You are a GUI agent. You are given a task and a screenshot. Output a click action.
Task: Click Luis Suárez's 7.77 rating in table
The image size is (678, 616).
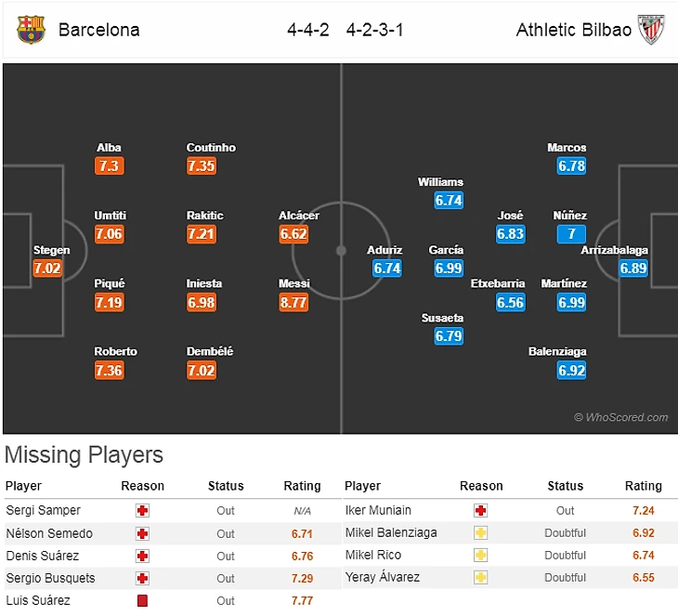point(303,601)
